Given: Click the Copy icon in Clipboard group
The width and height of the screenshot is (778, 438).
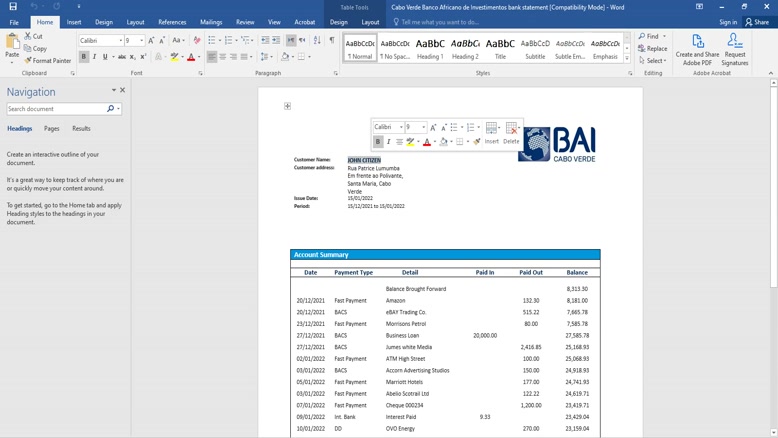Looking at the screenshot, I should [28, 49].
